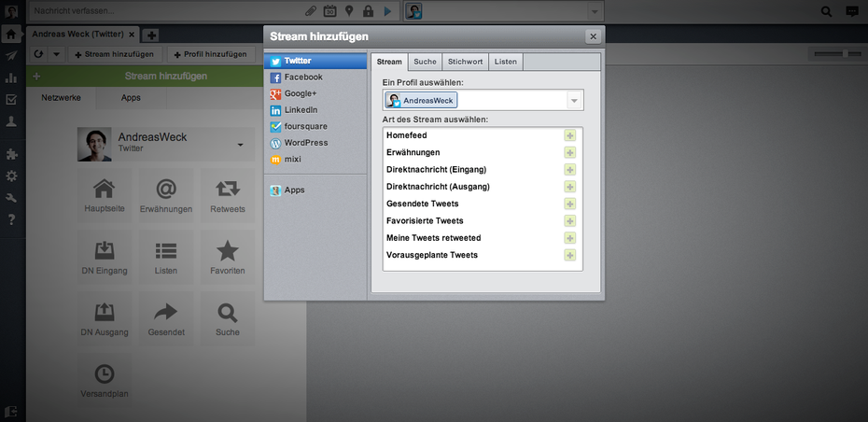Viewport: 868px width, 422px height.
Task: Click the Erwähnungen @ tile
Action: click(166, 195)
